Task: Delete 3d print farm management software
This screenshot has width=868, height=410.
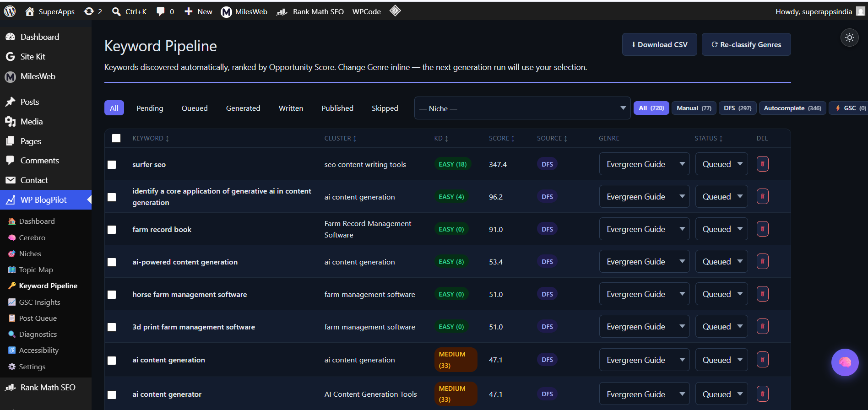Action: point(762,326)
